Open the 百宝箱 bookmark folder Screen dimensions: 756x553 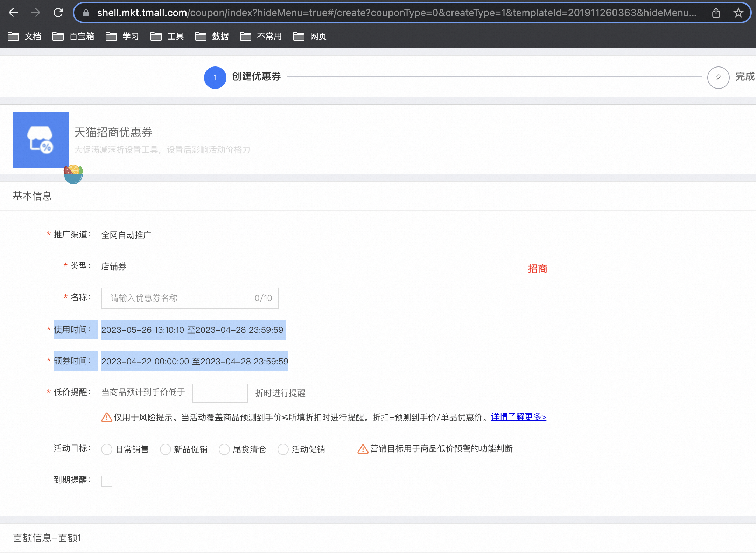point(73,36)
